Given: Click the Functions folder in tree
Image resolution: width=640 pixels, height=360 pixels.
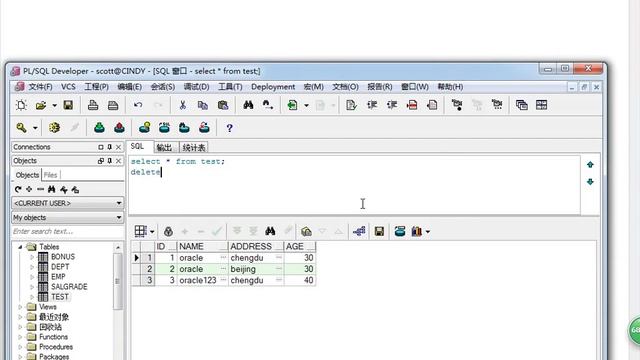Looking at the screenshot, I should tap(53, 337).
